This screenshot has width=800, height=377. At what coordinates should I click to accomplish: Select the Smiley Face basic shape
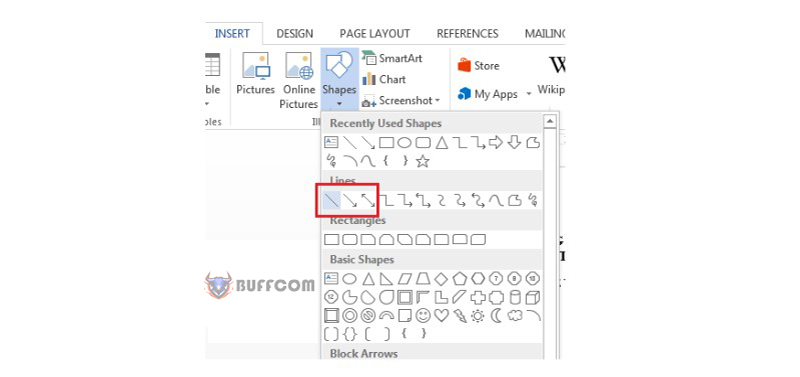tap(423, 316)
